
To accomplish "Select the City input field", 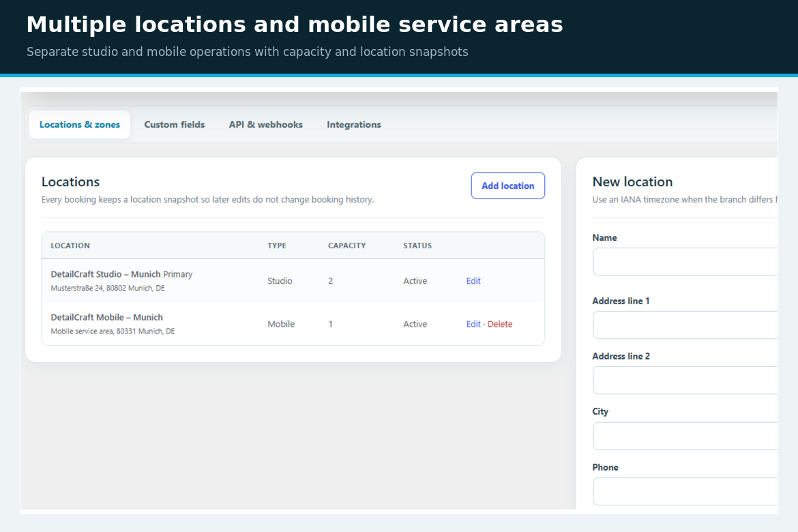I will click(685, 436).
